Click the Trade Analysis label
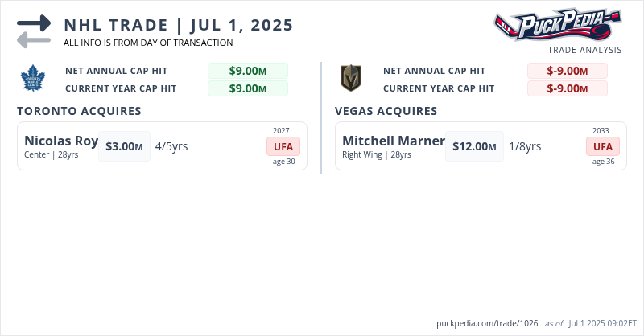Image resolution: width=644 pixels, height=336 pixels. point(584,50)
